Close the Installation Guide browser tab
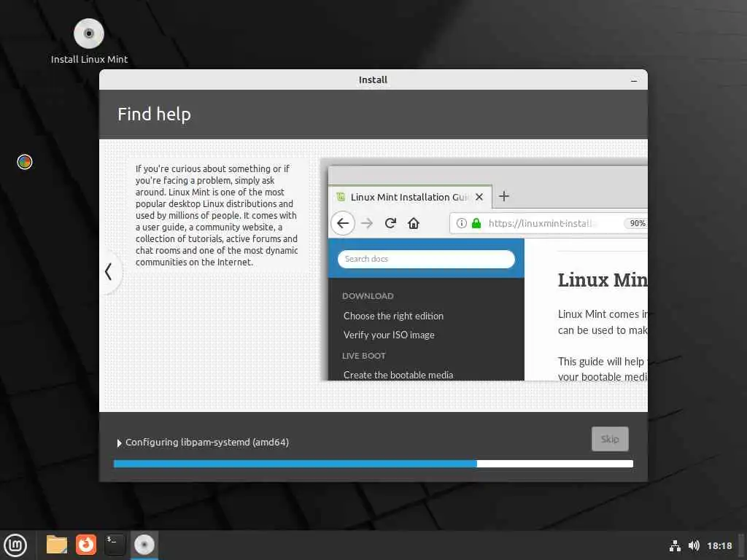747x560 pixels. [x=479, y=197]
